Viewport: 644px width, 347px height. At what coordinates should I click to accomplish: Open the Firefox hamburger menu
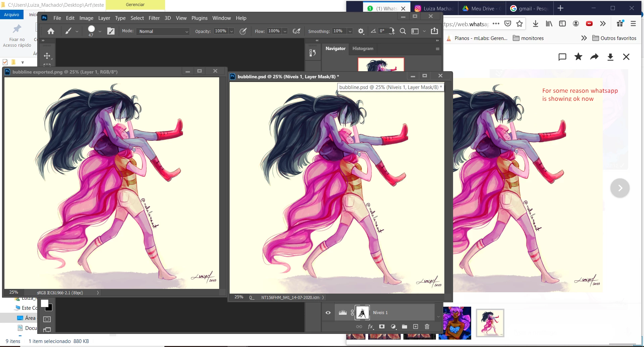coord(633,24)
